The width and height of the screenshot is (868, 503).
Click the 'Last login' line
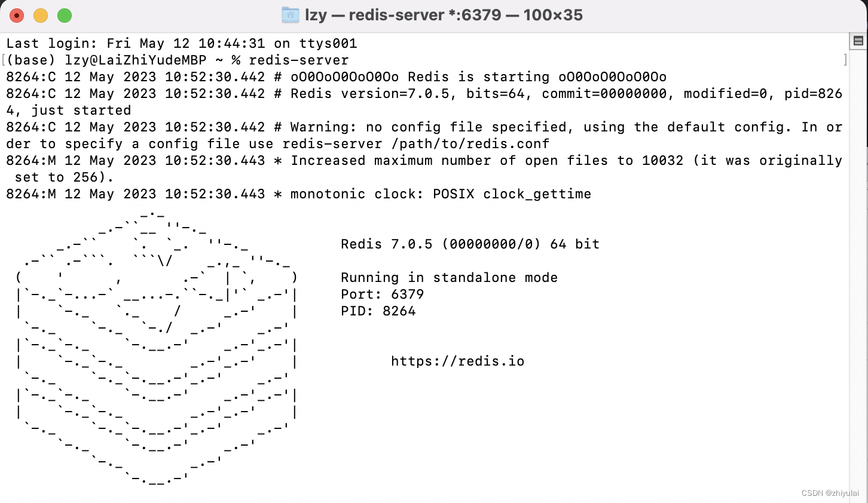182,44
